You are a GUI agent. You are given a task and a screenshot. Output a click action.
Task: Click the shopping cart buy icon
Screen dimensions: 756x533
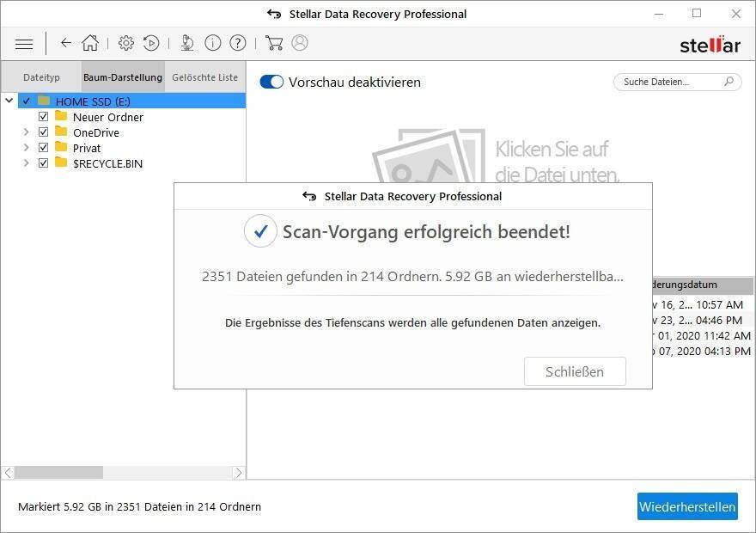pos(274,43)
